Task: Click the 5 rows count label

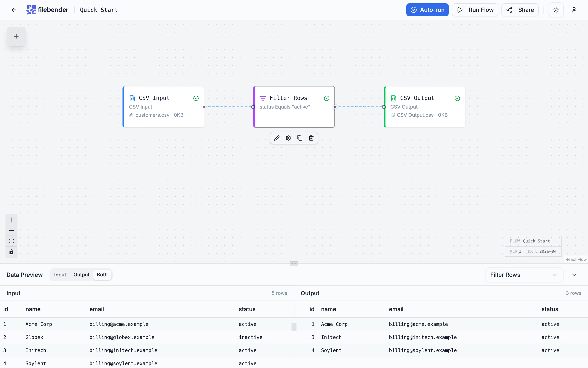Action: coord(280,293)
